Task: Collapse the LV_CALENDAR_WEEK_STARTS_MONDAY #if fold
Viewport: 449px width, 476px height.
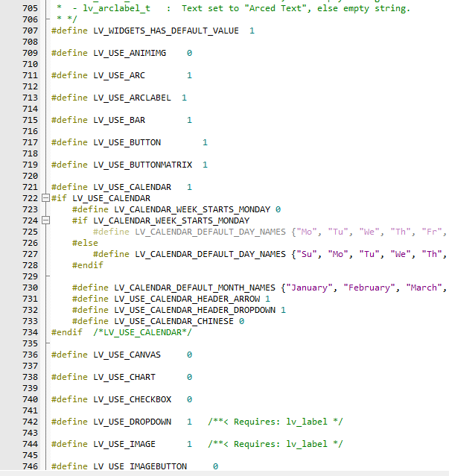Action: coord(45,220)
